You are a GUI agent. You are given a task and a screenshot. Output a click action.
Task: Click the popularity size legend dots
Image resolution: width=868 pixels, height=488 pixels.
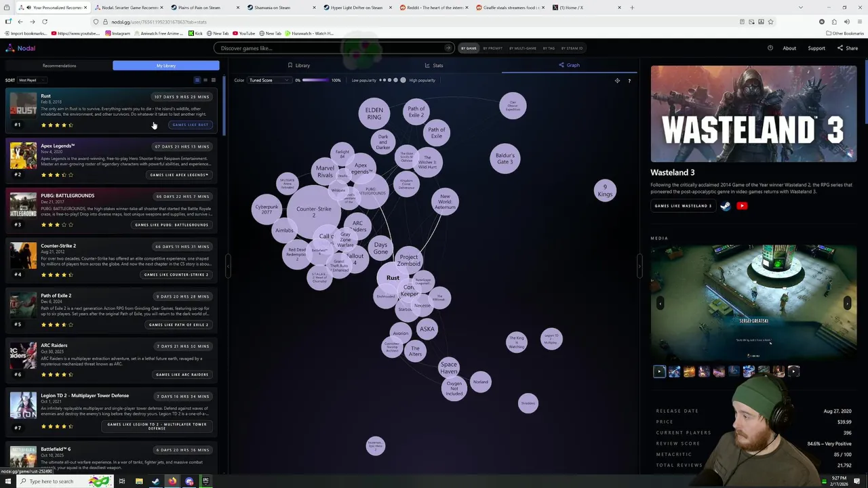393,80
